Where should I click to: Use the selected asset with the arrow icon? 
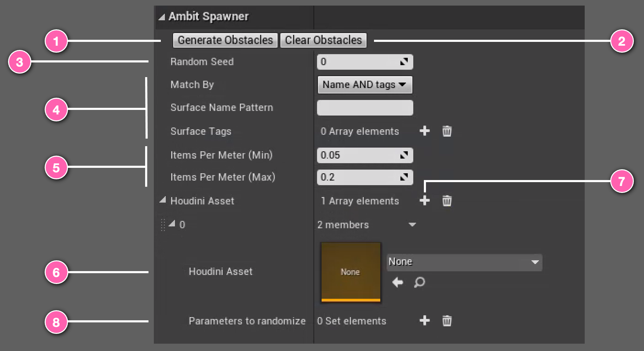(398, 282)
